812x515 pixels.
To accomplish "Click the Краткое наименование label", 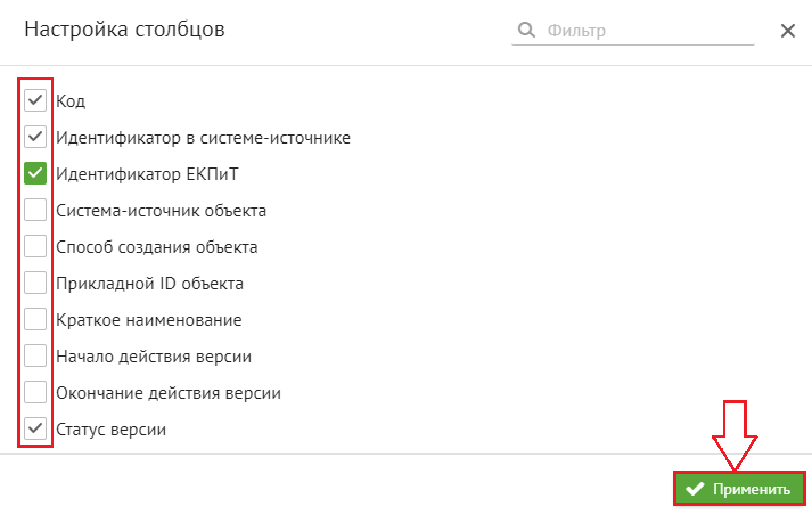I will point(149,320).
